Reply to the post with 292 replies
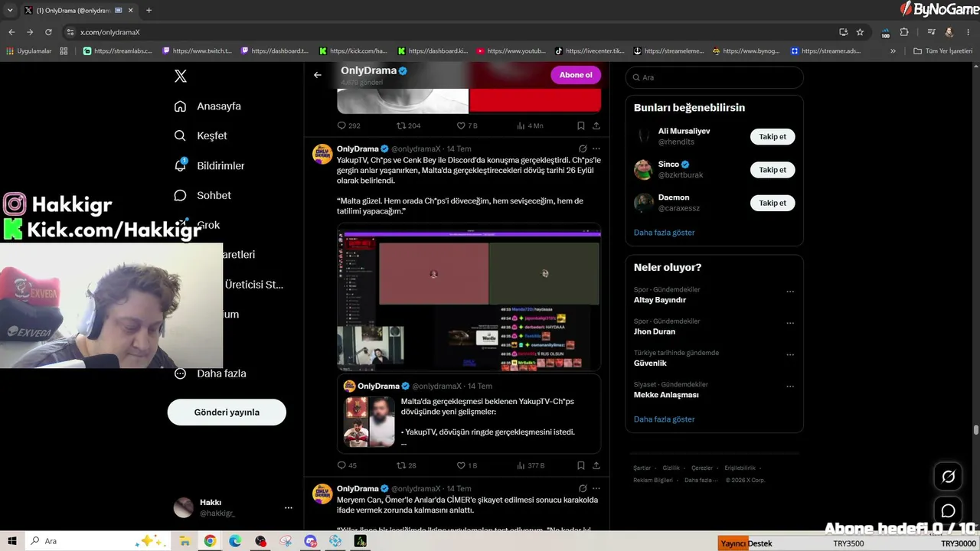 (x=348, y=126)
